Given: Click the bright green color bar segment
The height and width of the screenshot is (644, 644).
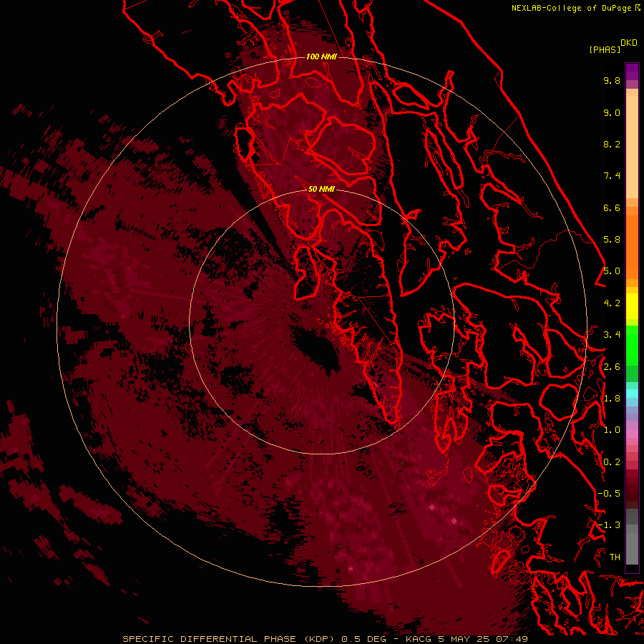Looking at the screenshot, I should (x=632, y=345).
